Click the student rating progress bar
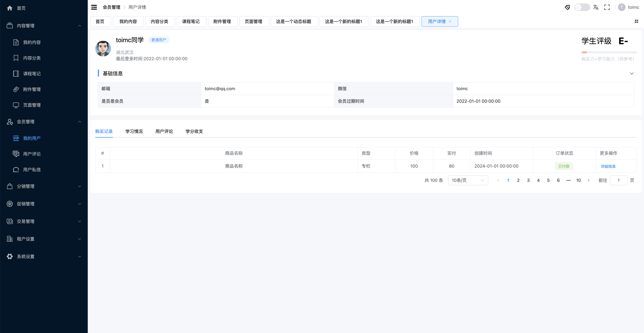Image resolution: width=644 pixels, height=333 pixels. click(x=609, y=52)
